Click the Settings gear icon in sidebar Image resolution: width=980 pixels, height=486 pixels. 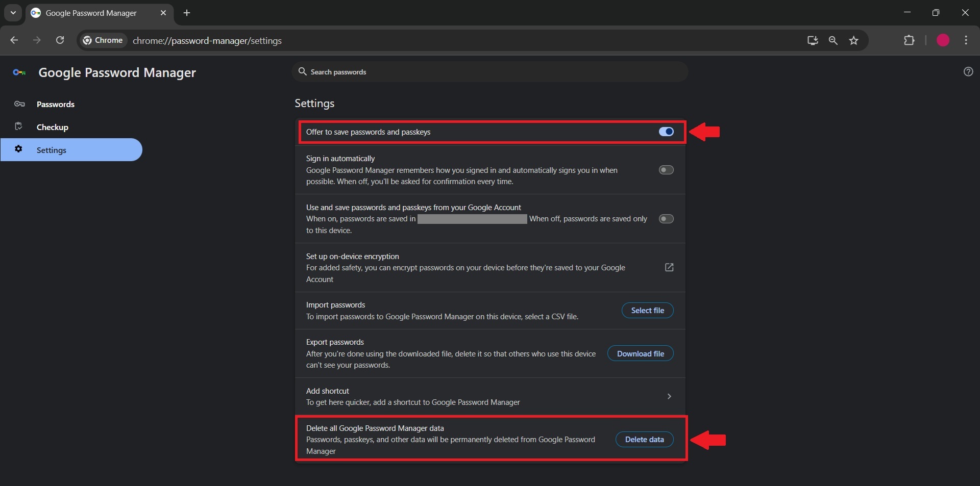tap(18, 149)
